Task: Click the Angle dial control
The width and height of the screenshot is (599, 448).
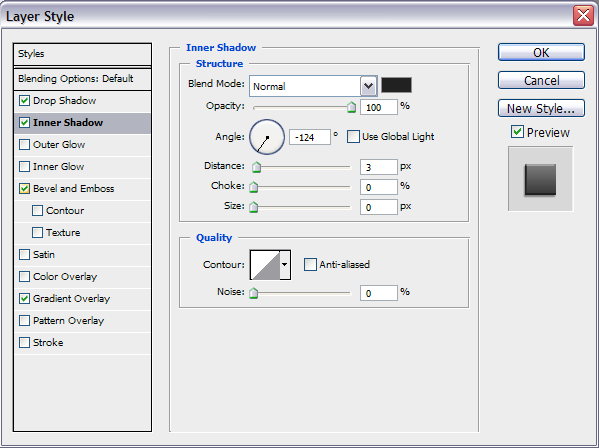Action: point(267,137)
